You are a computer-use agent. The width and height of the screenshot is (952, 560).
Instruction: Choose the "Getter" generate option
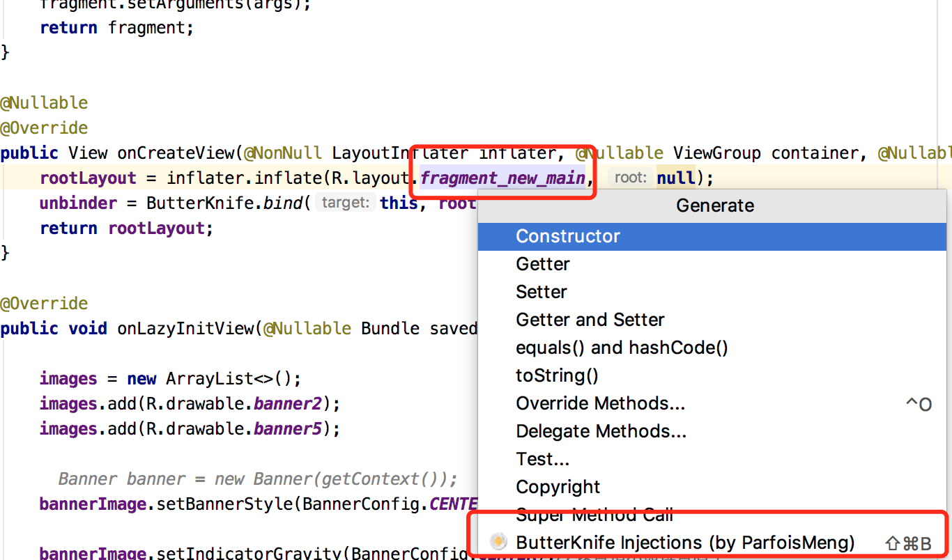click(542, 264)
